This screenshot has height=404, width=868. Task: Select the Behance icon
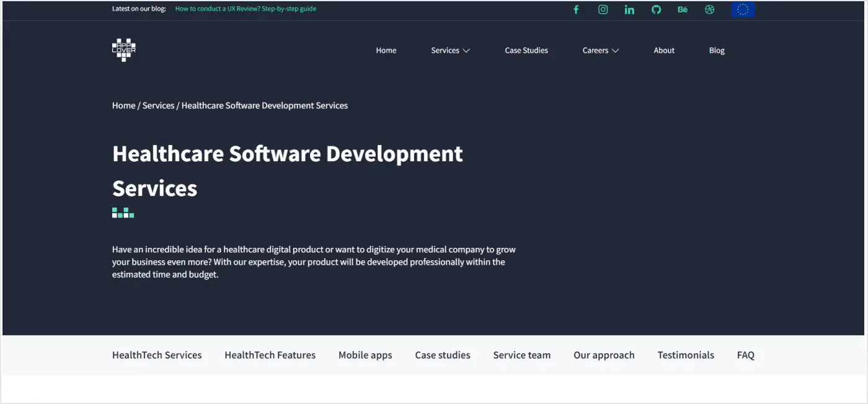682,9
